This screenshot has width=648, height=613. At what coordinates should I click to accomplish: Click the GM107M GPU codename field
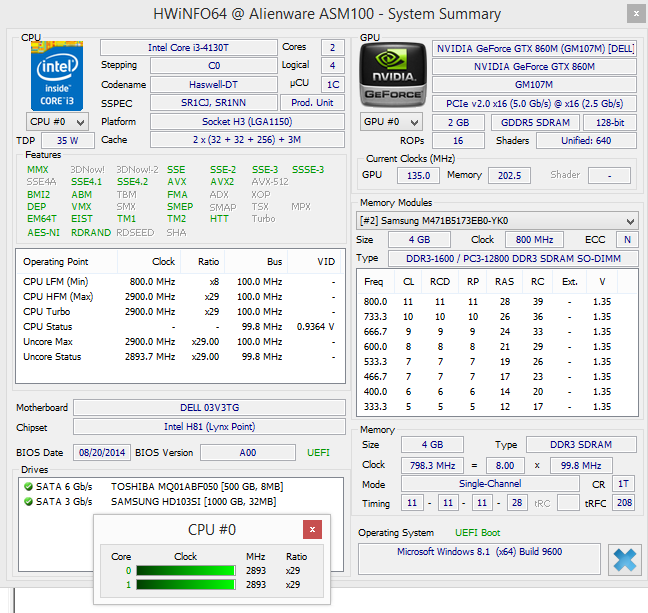tap(534, 84)
